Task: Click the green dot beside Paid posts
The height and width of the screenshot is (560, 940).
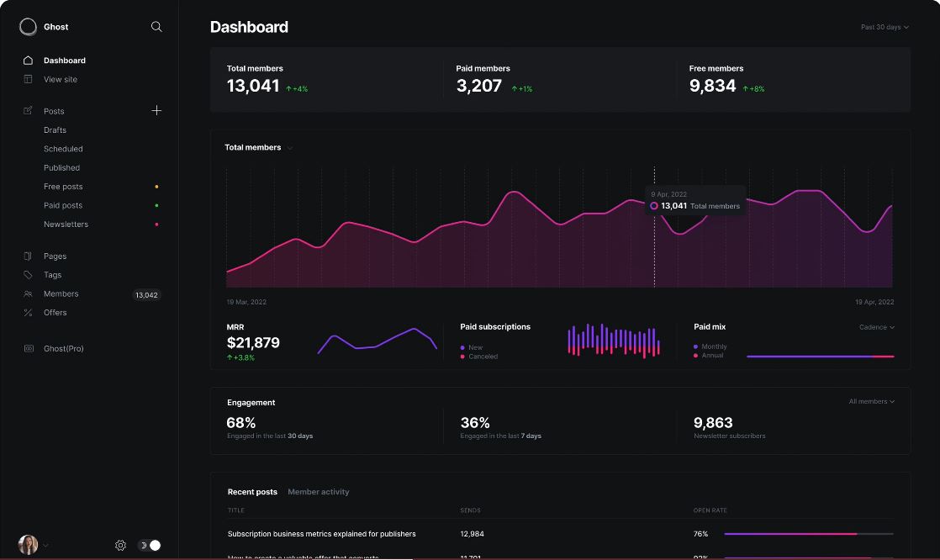Action: click(x=156, y=205)
